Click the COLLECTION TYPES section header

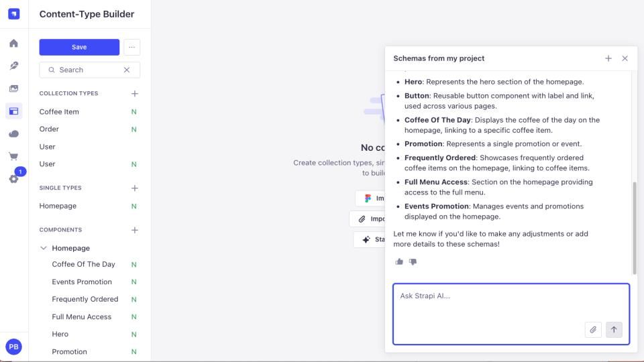point(68,94)
